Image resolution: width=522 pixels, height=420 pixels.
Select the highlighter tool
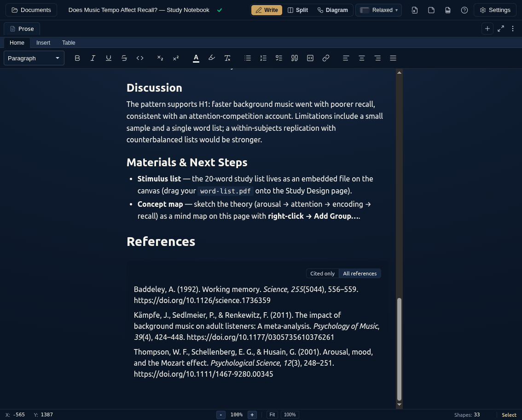click(x=212, y=58)
